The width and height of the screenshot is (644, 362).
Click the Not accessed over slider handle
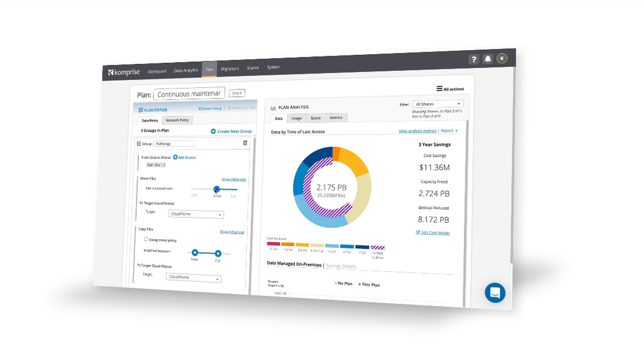[216, 190]
